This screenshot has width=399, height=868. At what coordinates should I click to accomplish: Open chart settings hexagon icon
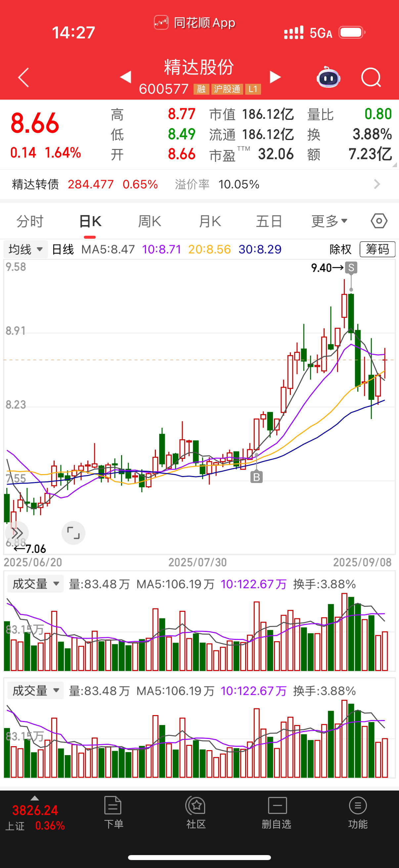pyautogui.click(x=379, y=221)
